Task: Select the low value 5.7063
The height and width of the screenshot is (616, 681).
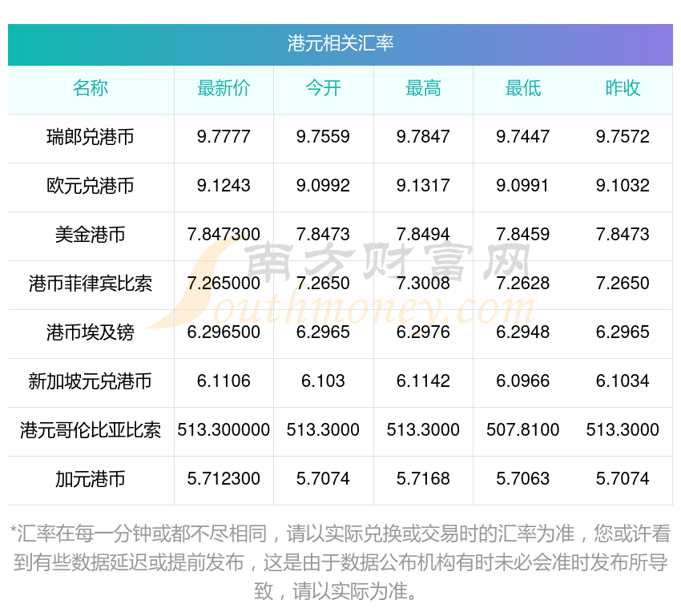Action: click(x=523, y=479)
